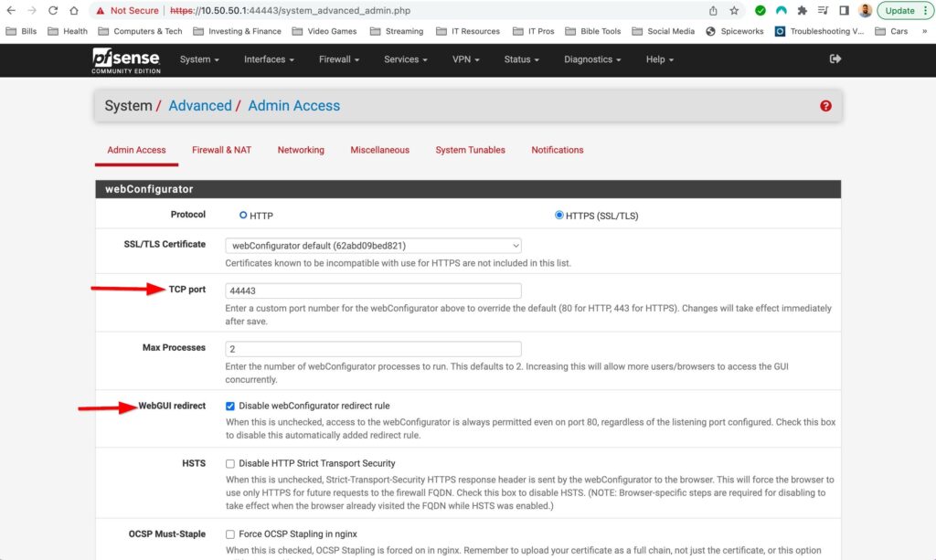
Task: Click the share page icon
Action: tap(713, 11)
